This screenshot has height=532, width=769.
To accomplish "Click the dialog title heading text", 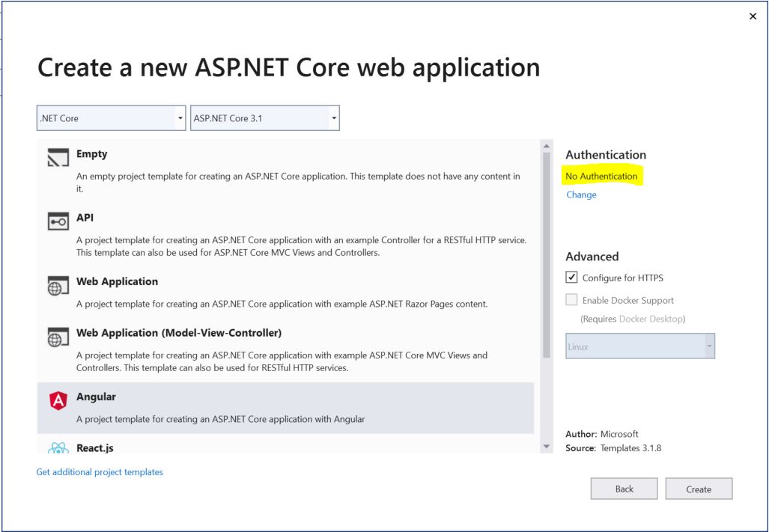I will [x=289, y=67].
